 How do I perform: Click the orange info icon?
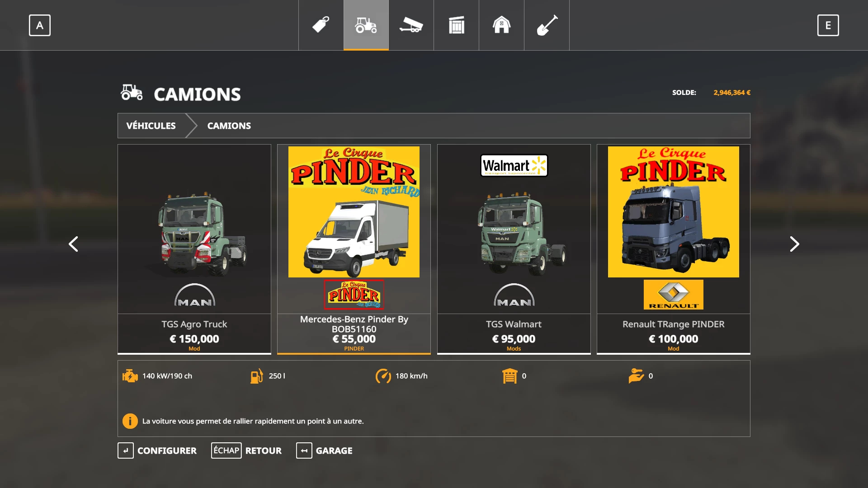coord(130,421)
